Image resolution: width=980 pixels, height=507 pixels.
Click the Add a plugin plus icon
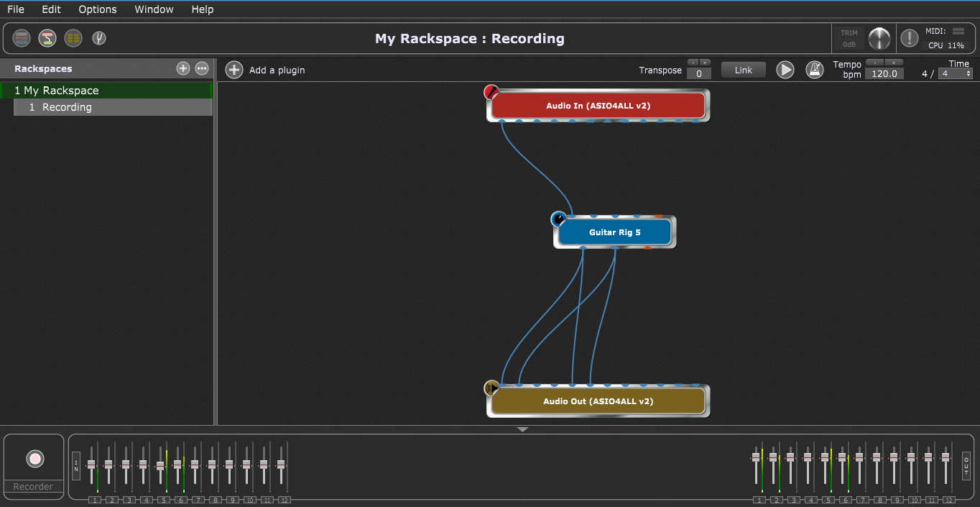(x=234, y=70)
